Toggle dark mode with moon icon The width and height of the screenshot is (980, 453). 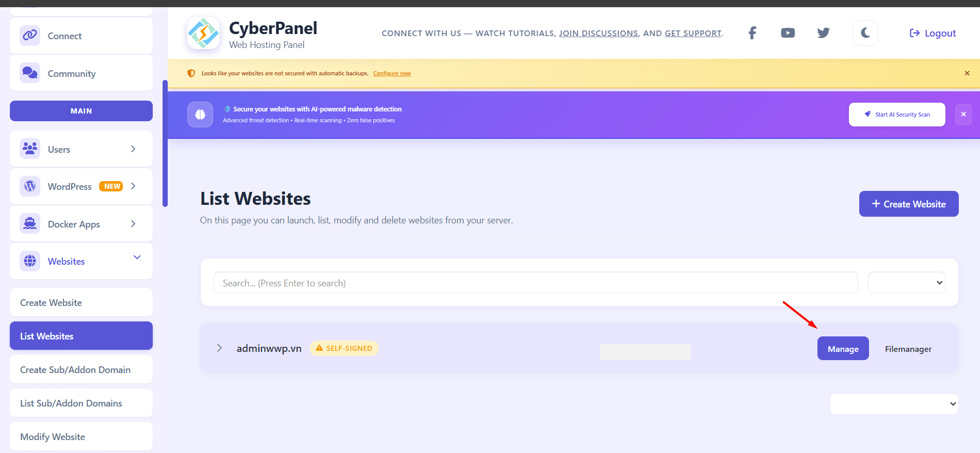865,33
